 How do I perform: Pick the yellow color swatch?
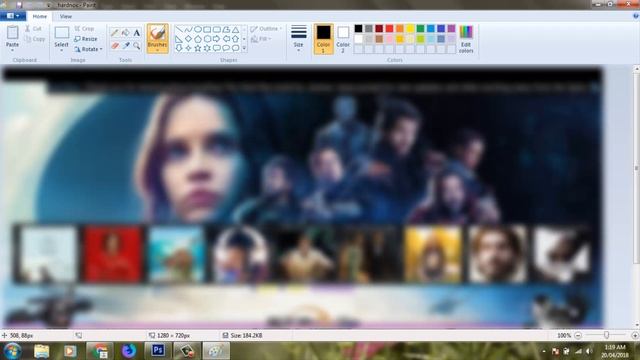click(x=410, y=28)
